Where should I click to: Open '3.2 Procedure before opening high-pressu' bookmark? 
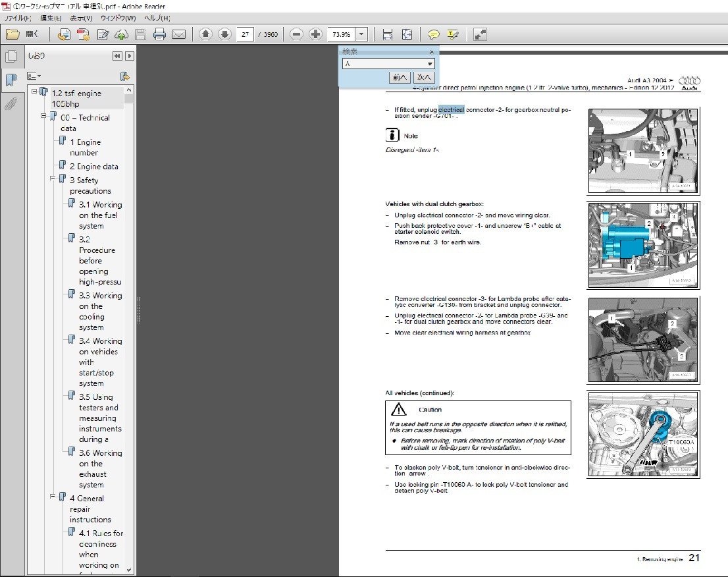coord(100,261)
